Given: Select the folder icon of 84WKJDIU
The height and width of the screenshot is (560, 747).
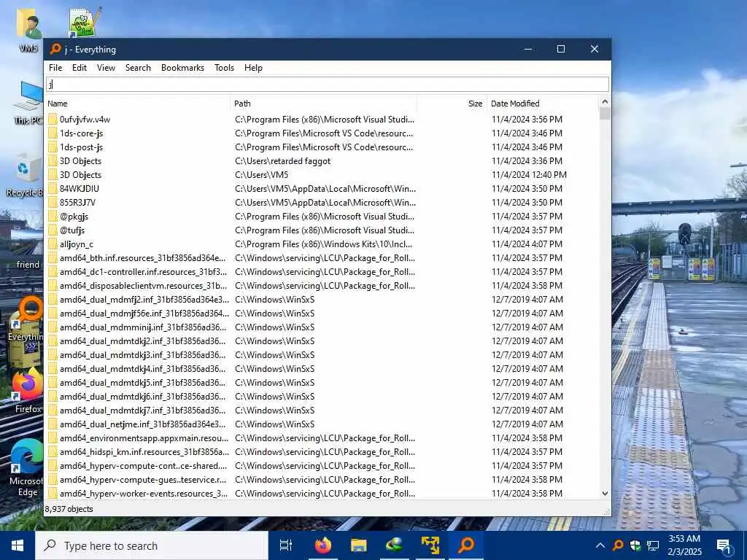Looking at the screenshot, I should coord(53,188).
